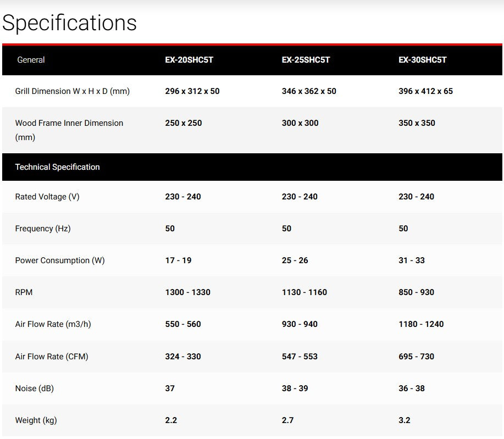Click the 1130 - 1160 RPM value

(304, 292)
